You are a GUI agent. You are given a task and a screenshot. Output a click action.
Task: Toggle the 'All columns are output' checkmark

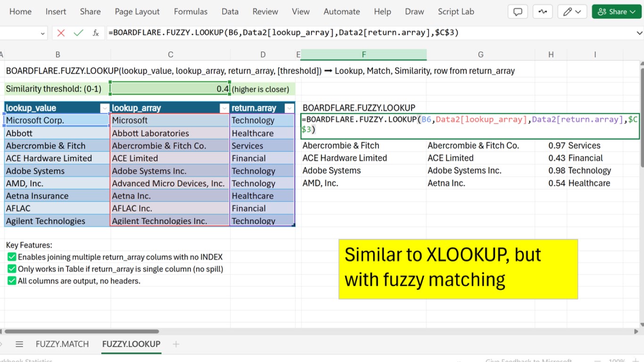tap(12, 281)
